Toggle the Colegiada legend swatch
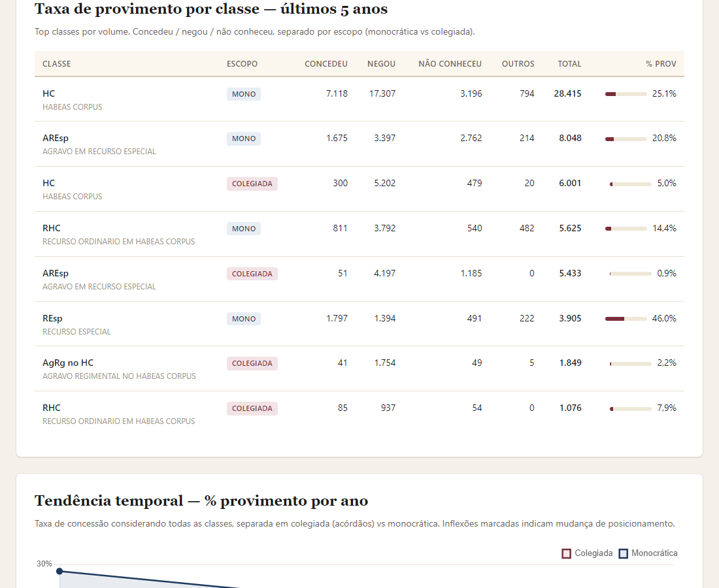Screen dimensions: 719x588 point(566,553)
